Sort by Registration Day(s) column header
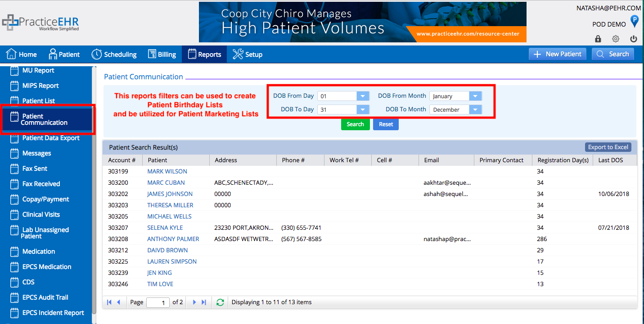 tap(563, 160)
